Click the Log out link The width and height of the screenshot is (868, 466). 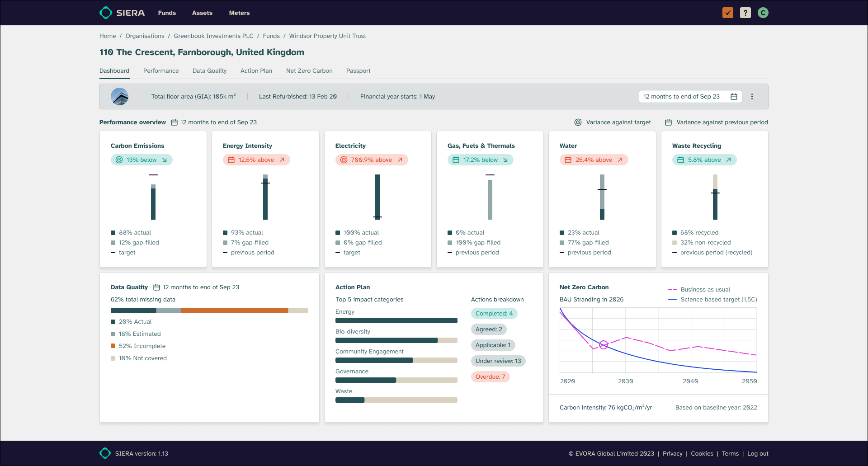[758, 453]
